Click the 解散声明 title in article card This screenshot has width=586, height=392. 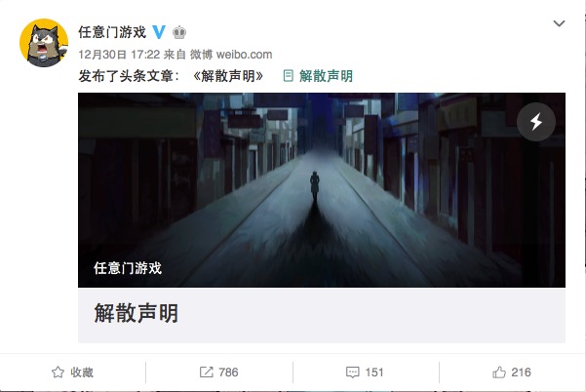[x=137, y=313]
